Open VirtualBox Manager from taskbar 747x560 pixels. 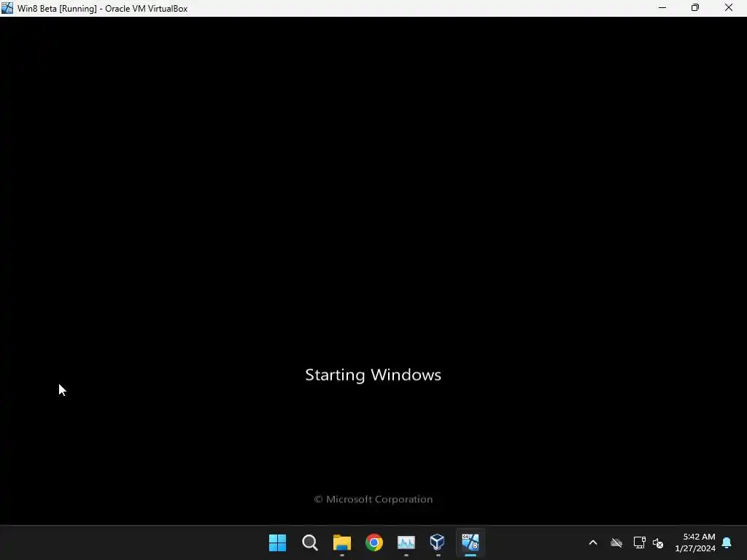pos(438,542)
